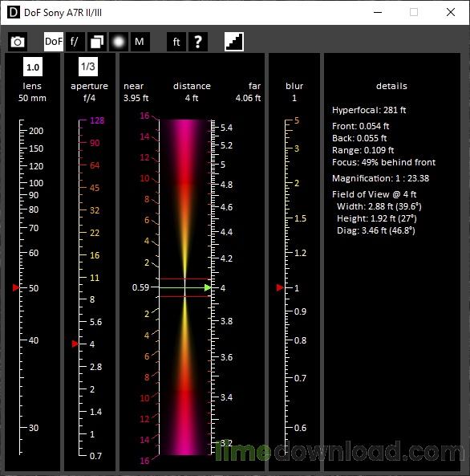Click 1.5 on the blur scale
The width and height of the screenshot is (470, 476).
pos(301,218)
